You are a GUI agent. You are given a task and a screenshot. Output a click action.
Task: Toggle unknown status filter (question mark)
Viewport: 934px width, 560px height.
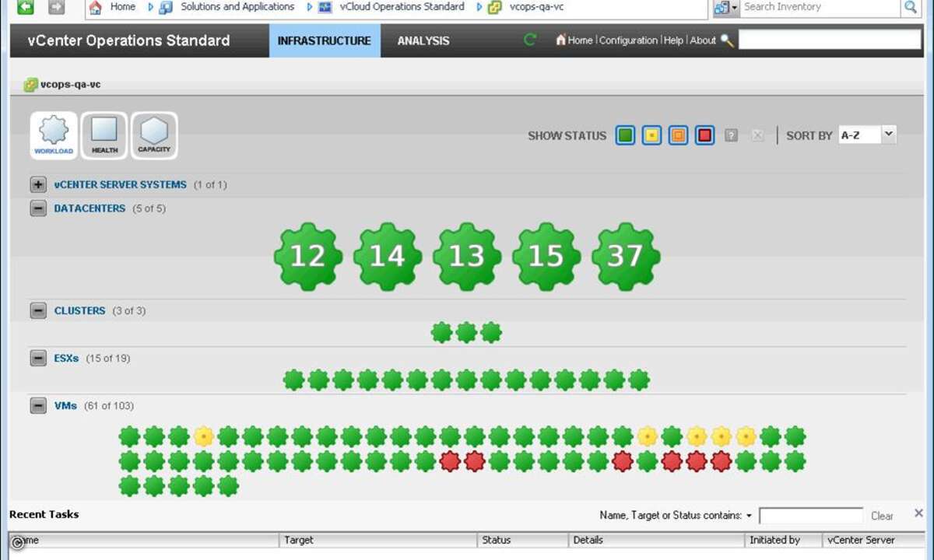coord(731,135)
